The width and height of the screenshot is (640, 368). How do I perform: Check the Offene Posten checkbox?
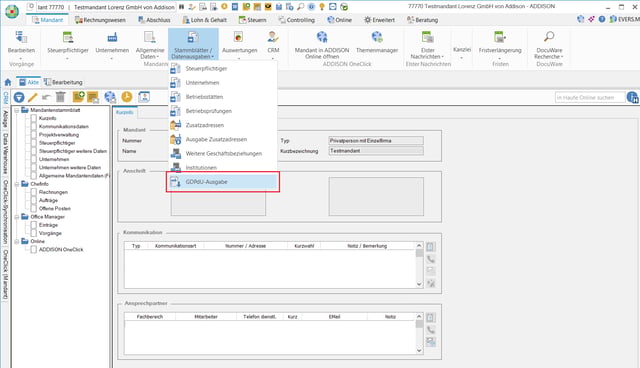34,208
